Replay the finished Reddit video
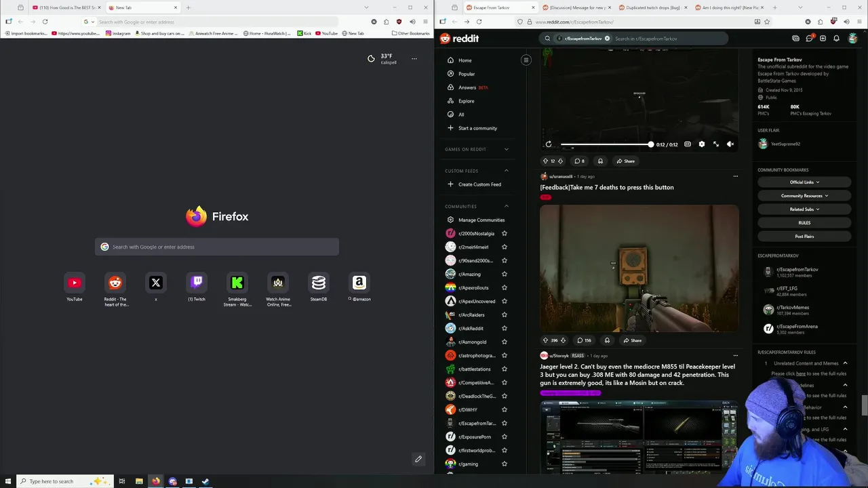 tap(549, 144)
